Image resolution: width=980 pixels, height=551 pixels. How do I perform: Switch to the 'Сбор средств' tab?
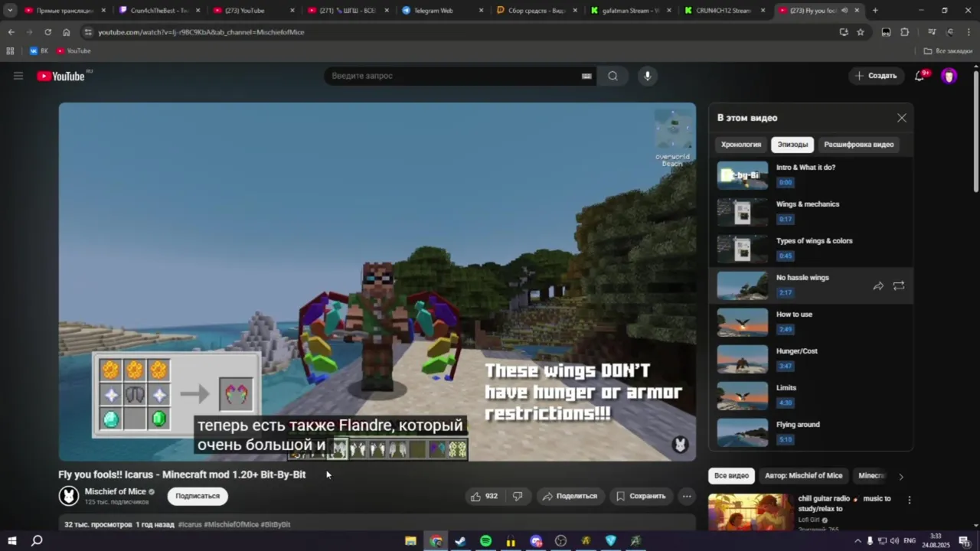point(537,11)
